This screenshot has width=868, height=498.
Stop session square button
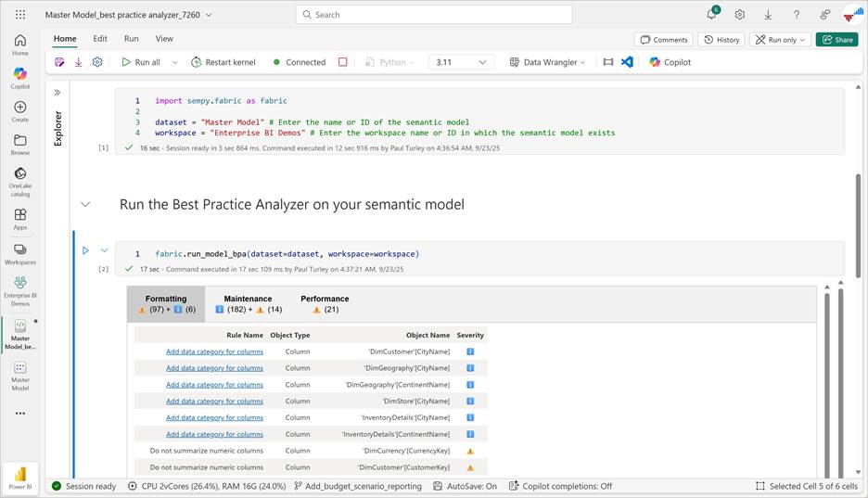tap(343, 62)
